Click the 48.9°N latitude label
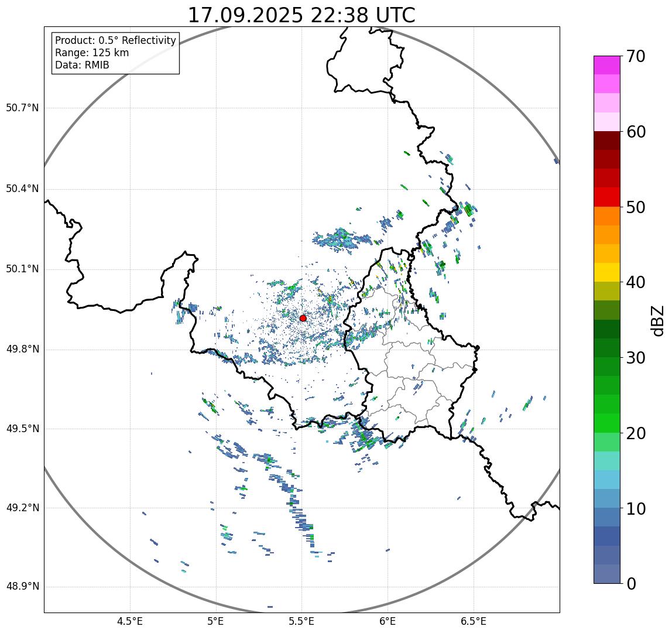The image size is (672, 633). tap(22, 586)
